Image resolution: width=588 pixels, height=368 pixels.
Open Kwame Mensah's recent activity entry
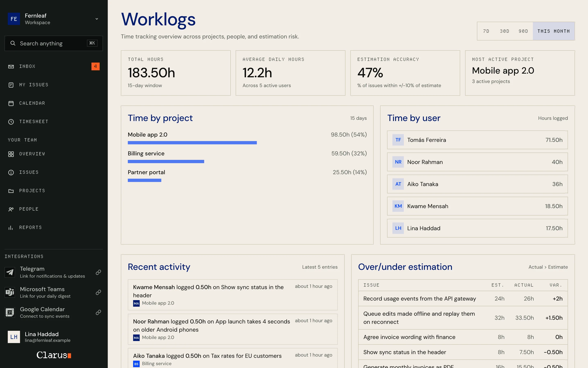pyautogui.click(x=233, y=295)
